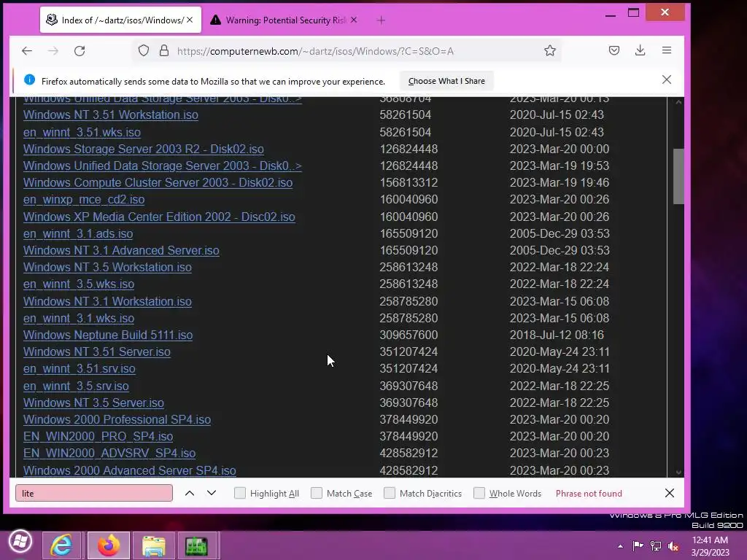Click en_winxp_mce_cd2.iso link
Screen dimensions: 747x560
pos(84,200)
